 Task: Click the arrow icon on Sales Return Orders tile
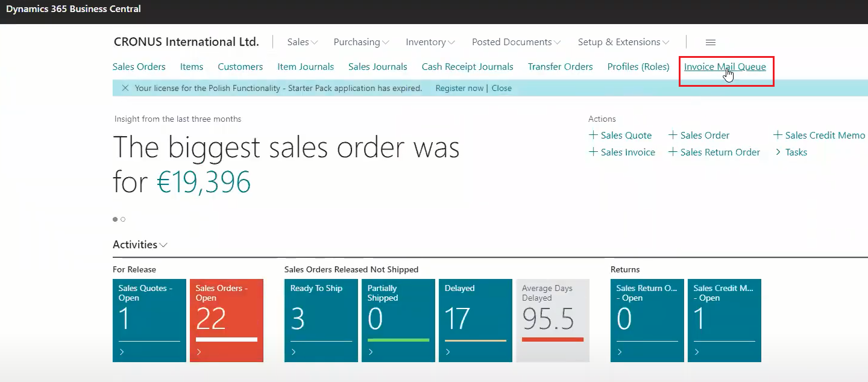click(620, 352)
